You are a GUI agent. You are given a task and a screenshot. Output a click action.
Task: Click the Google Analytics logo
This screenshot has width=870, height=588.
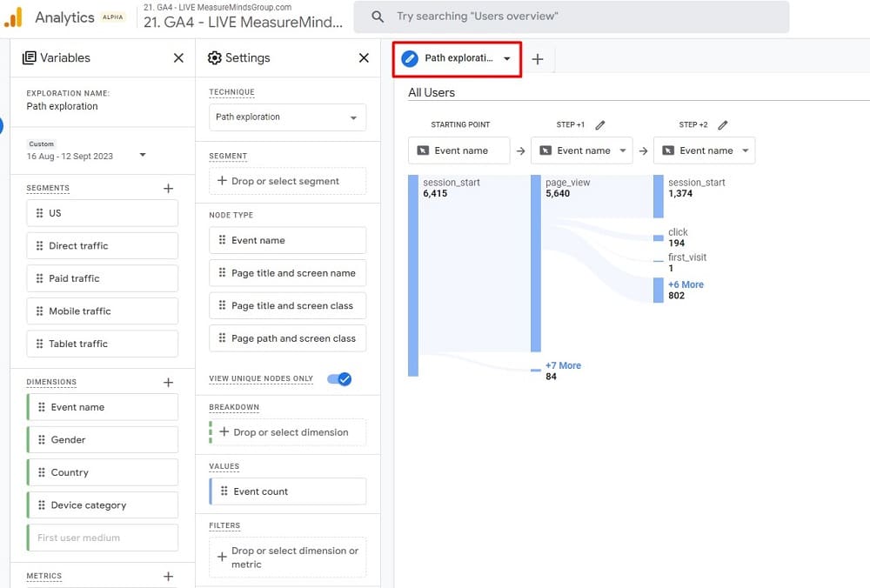tap(13, 17)
